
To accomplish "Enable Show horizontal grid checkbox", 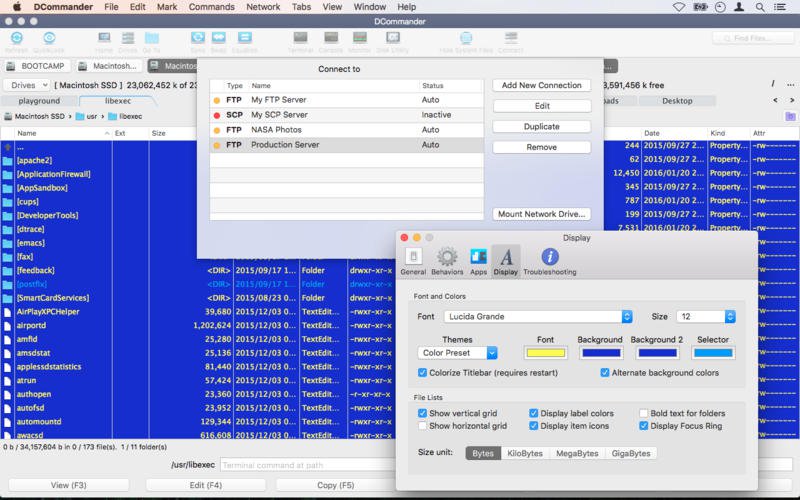I will click(423, 426).
